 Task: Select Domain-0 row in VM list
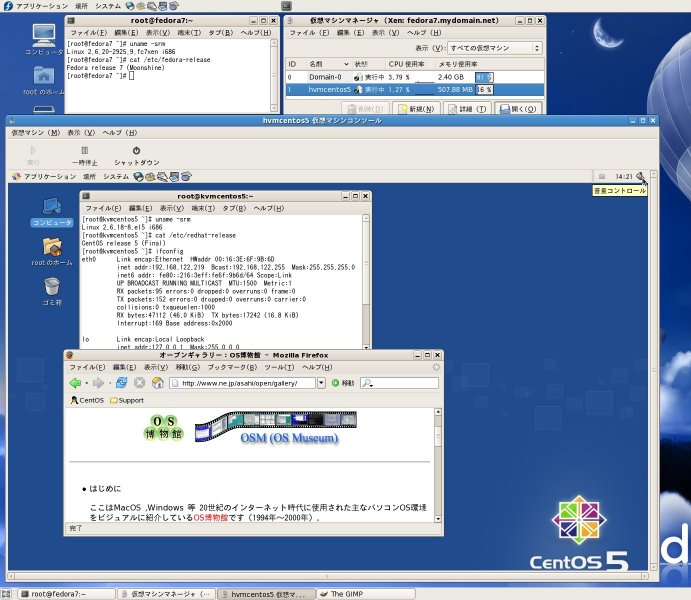415,77
